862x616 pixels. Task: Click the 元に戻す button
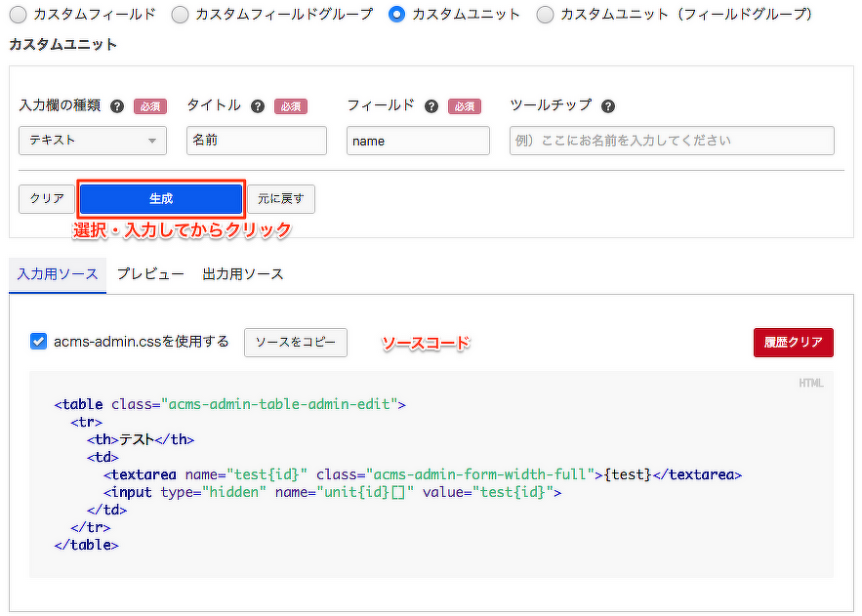pos(281,199)
